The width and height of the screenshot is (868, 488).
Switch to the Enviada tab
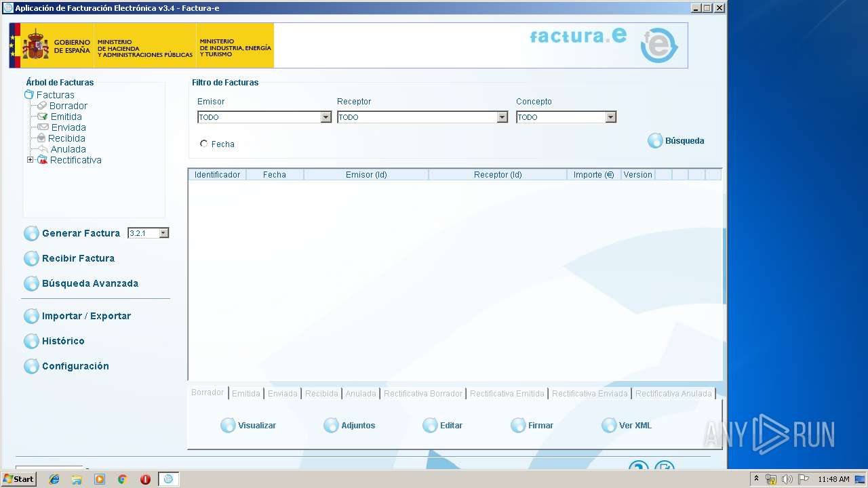(x=283, y=393)
